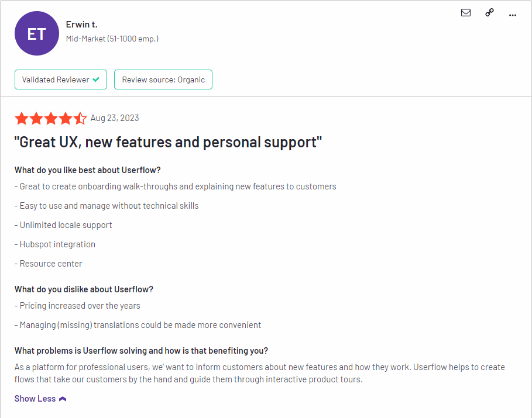Click the third rating star
Viewport: 532px width, 418px height.
[51, 119]
